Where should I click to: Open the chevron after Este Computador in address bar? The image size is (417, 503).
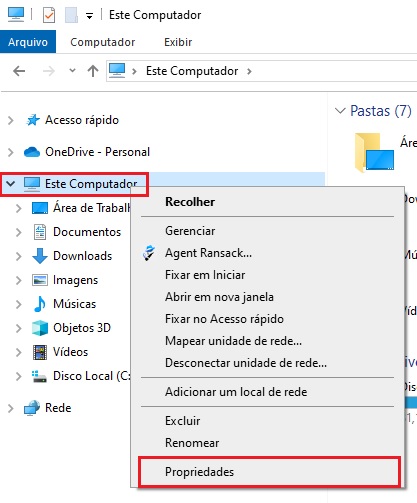(249, 71)
